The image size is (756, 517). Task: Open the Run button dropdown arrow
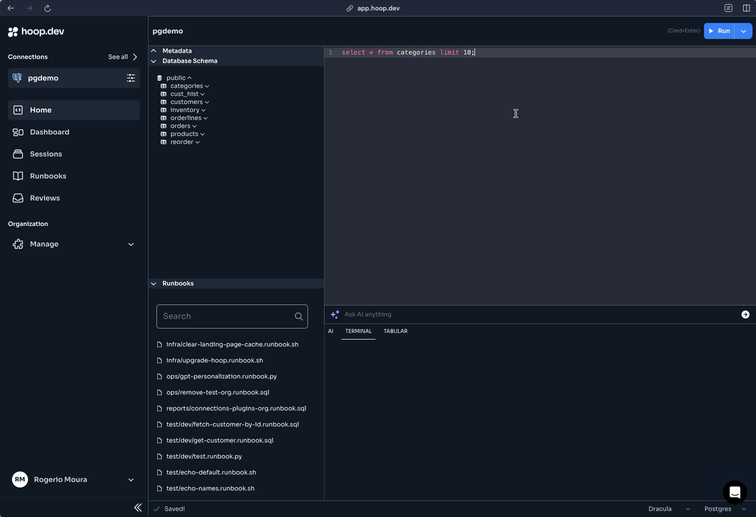click(744, 31)
